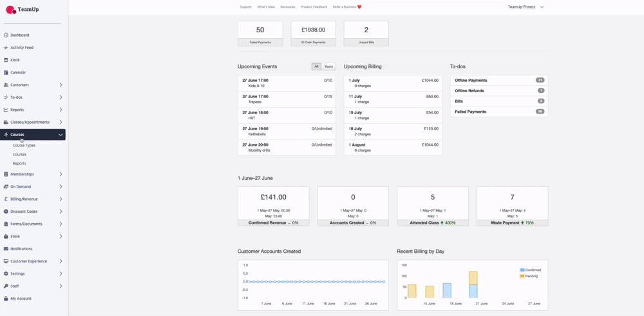Viewport: 644px width, 316px height.
Task: Toggle Upcoming Events to All
Action: click(316, 66)
